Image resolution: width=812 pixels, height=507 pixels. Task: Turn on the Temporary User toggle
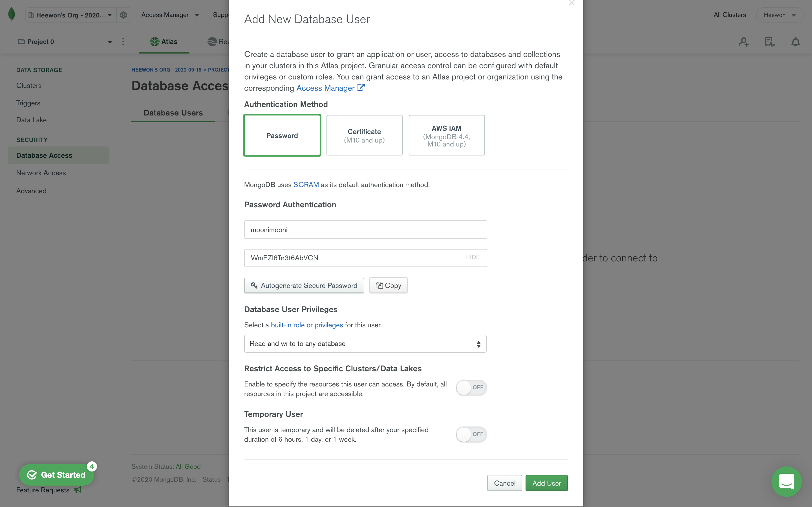click(471, 434)
